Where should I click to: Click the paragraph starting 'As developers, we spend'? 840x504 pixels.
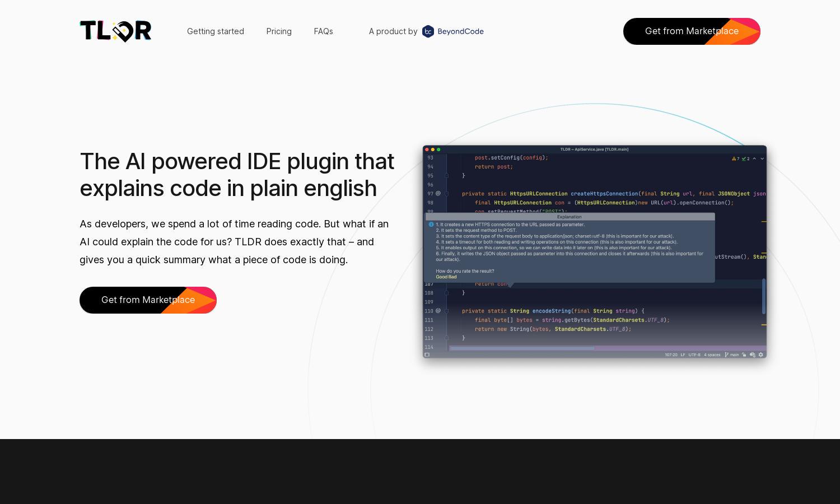[x=234, y=242]
